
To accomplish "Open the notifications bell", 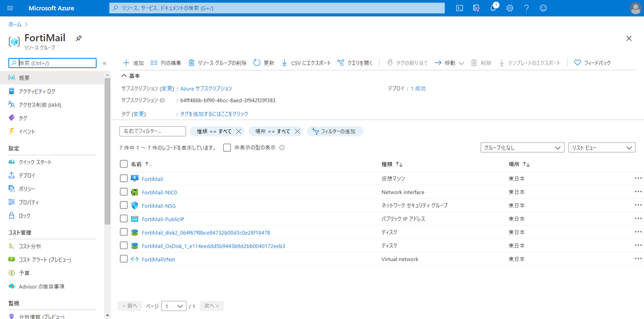I will (x=493, y=8).
